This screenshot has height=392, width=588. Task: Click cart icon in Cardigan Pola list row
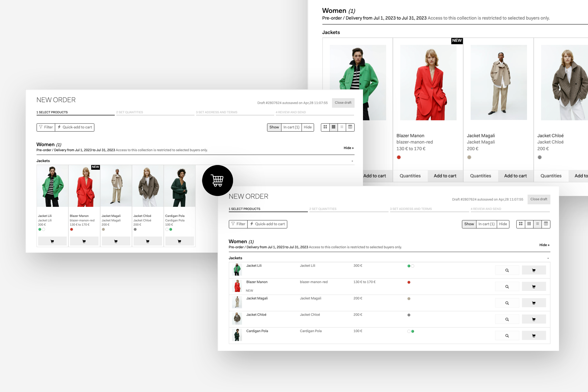pyautogui.click(x=534, y=336)
